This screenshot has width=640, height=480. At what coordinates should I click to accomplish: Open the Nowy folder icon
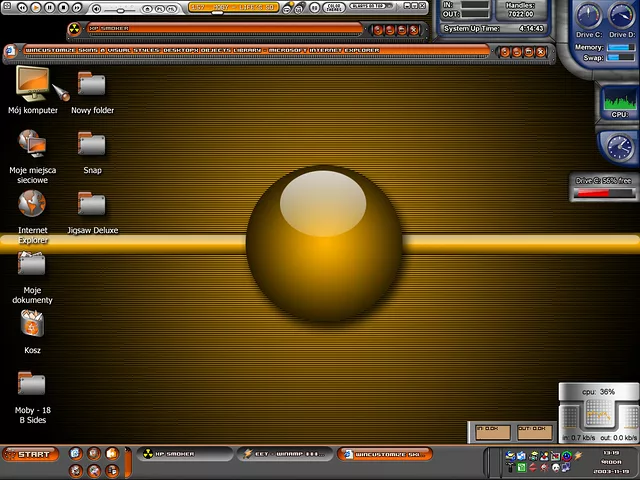pos(91,85)
